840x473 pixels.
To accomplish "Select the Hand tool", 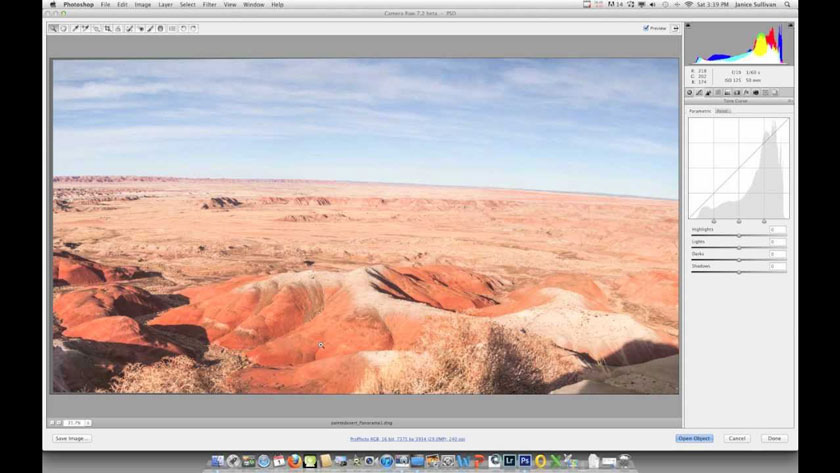I will pyautogui.click(x=63, y=28).
